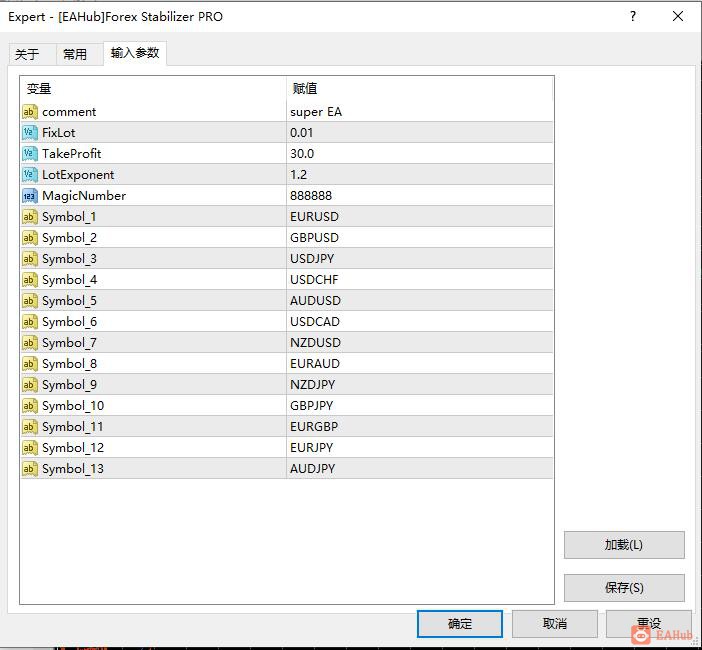Click the string icon beside Symbol_2
702x650 pixels.
click(x=30, y=238)
